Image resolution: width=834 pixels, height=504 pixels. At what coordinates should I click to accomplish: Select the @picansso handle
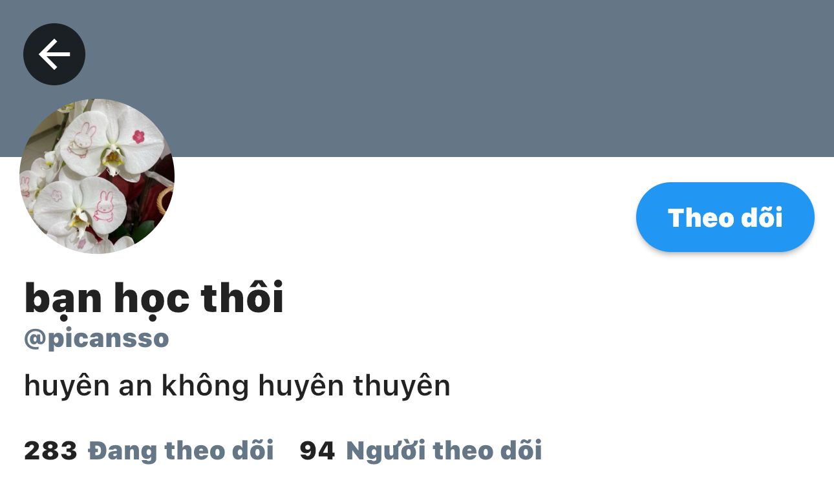(x=96, y=338)
